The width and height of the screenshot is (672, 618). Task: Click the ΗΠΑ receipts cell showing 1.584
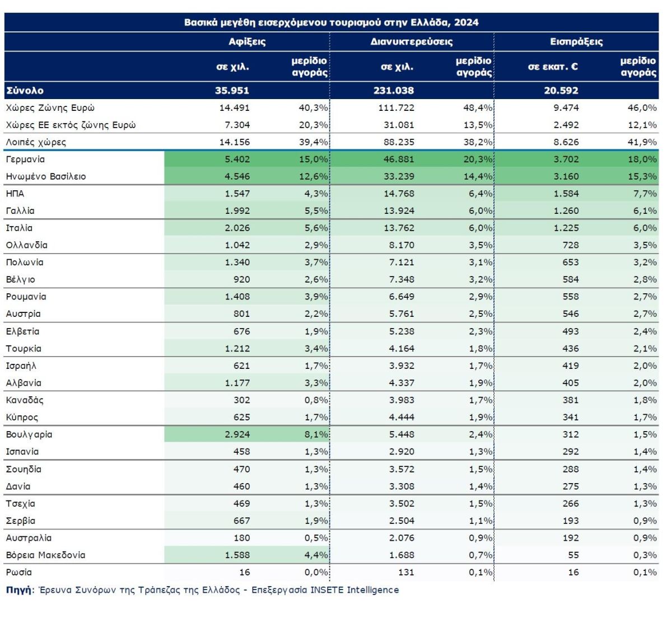click(x=566, y=194)
